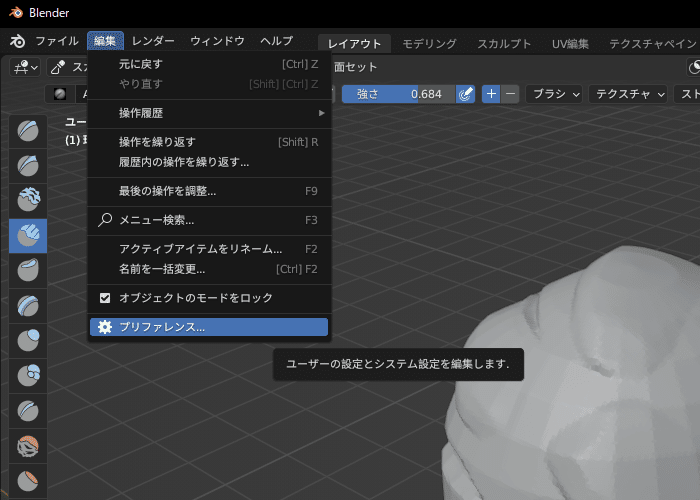Select the Inflate brush tool

(x=28, y=341)
